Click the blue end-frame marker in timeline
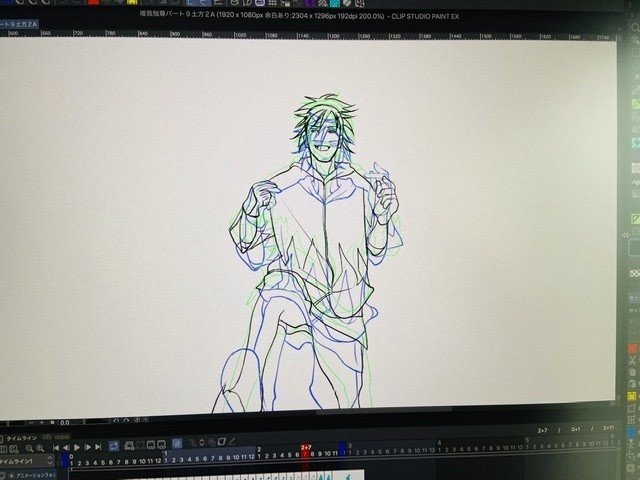Image resolution: width=640 pixels, height=480 pixels. point(342,449)
